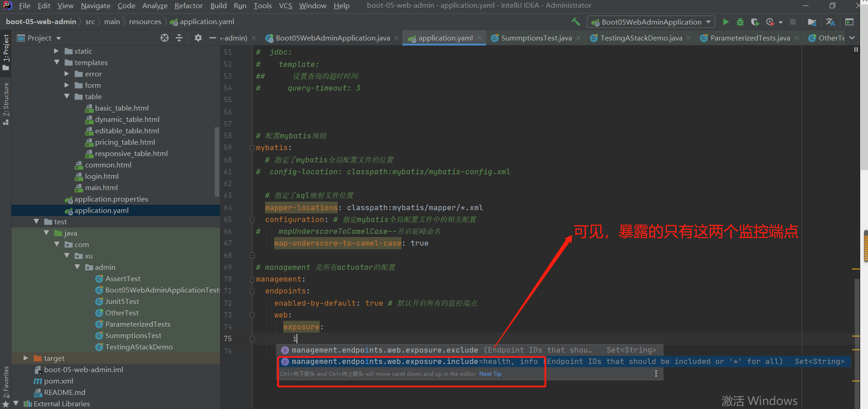
Task: Click the run anything icon at toolbar end
Action: (849, 22)
